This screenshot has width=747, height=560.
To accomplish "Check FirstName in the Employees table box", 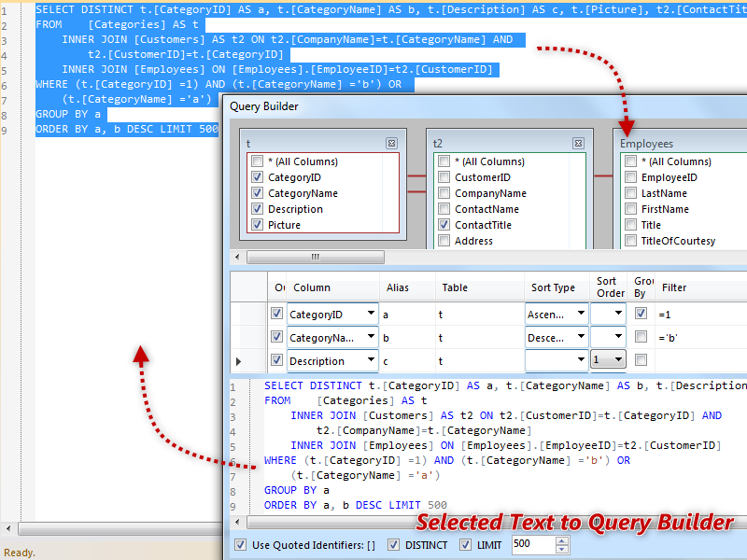I will (x=631, y=209).
